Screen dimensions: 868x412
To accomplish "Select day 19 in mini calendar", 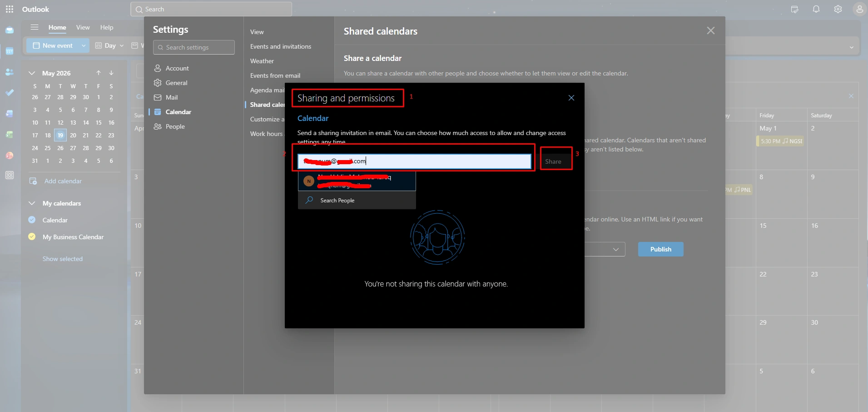I will pos(60,135).
